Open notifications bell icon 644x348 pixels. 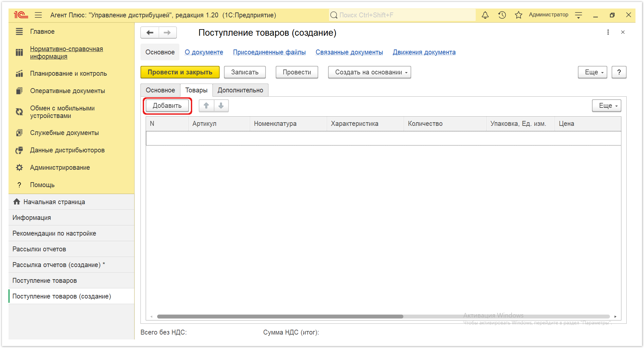tap(485, 15)
